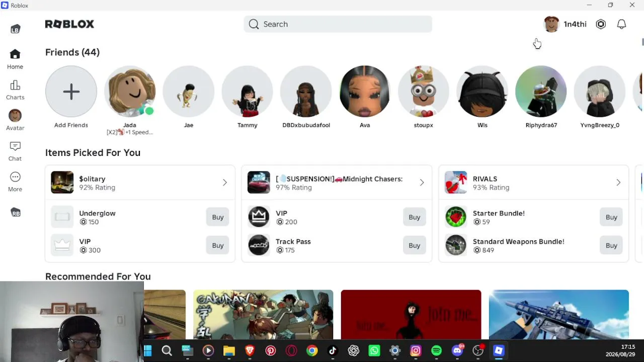Screen dimensions: 644x362
Task: Open the RIVALS game icon
Action: coord(456,183)
